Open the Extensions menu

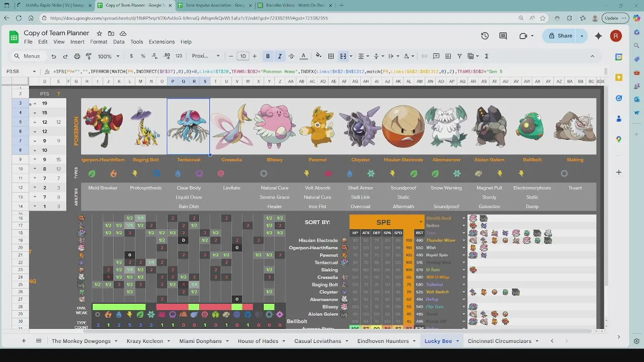coord(162,42)
